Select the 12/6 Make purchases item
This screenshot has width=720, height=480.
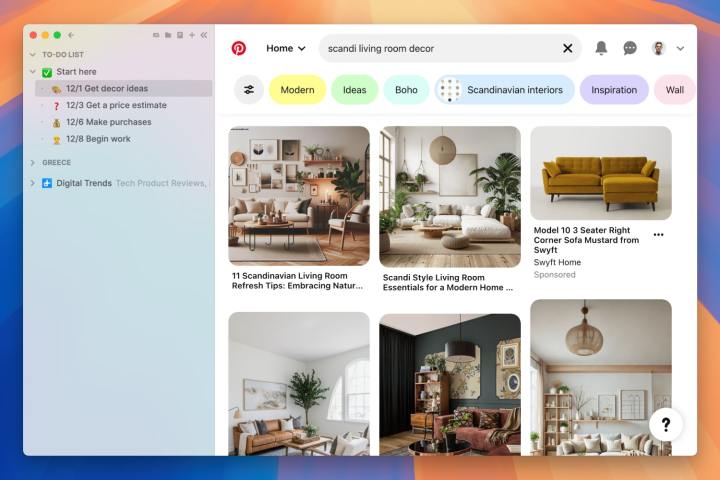coord(108,122)
